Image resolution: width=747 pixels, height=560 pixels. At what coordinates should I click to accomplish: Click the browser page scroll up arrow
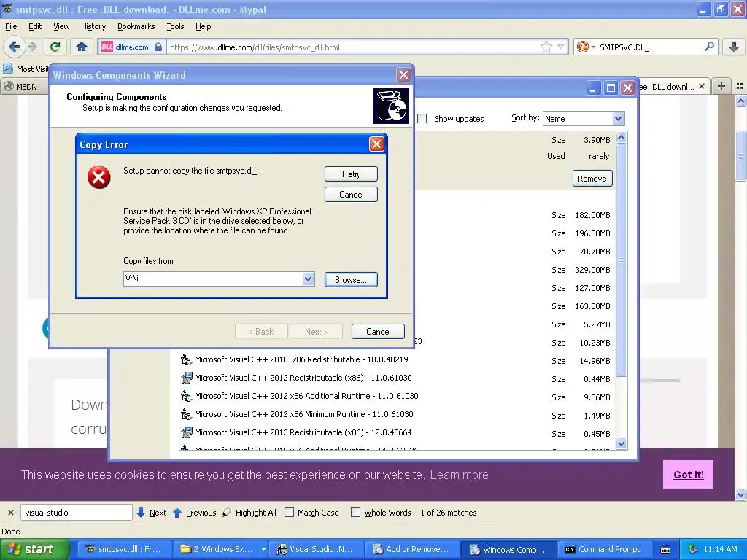click(740, 101)
